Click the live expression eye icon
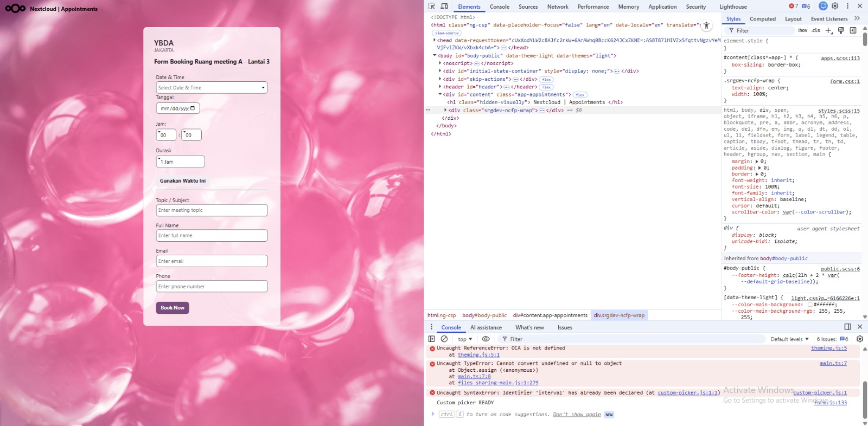Image resolution: width=868 pixels, height=426 pixels. pos(486,339)
